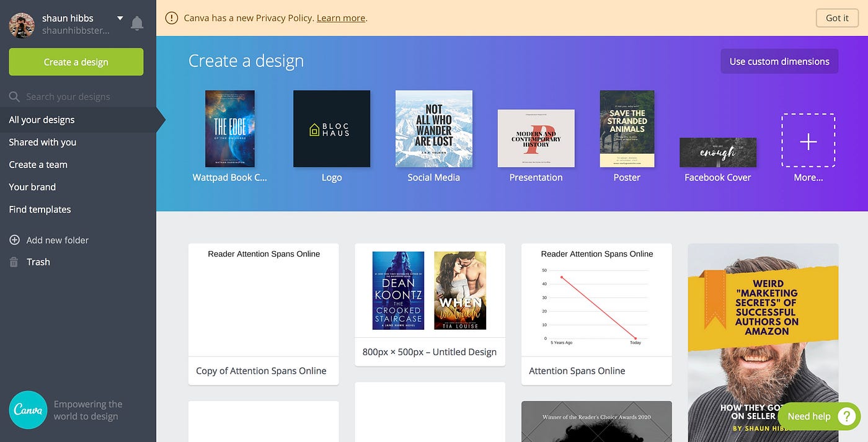This screenshot has width=868, height=442.
Task: Go to Your brand
Action: [x=32, y=187]
